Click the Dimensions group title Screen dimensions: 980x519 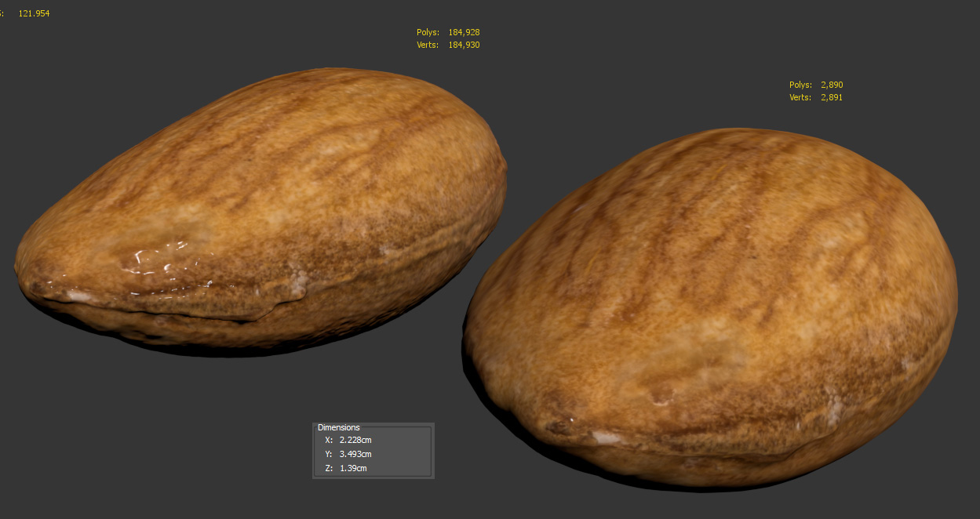point(338,428)
